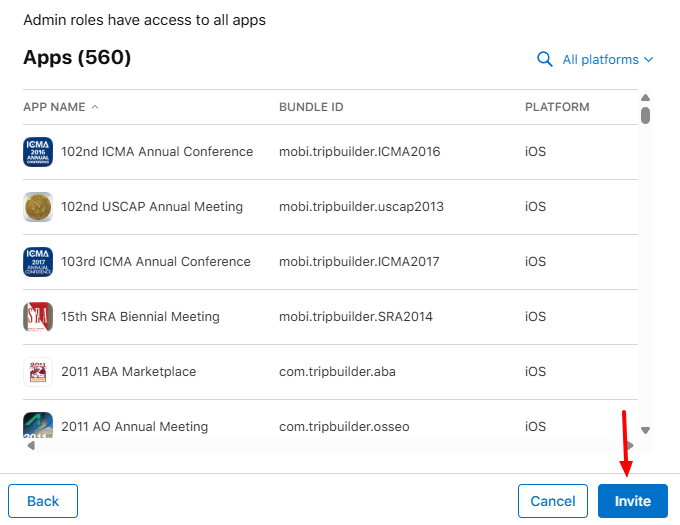680x525 pixels.
Task: Click the 102nd ICMA Annual Conference icon
Action: tap(38, 152)
